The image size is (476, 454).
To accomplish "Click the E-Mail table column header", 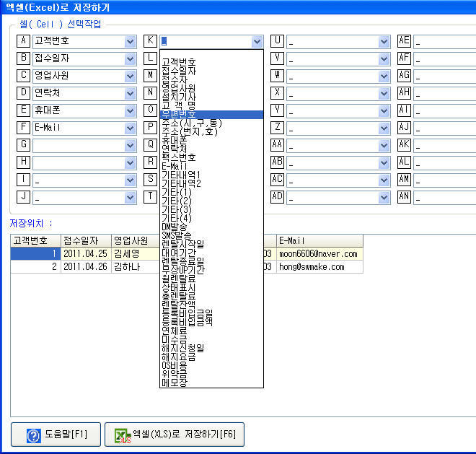I will [x=319, y=240].
